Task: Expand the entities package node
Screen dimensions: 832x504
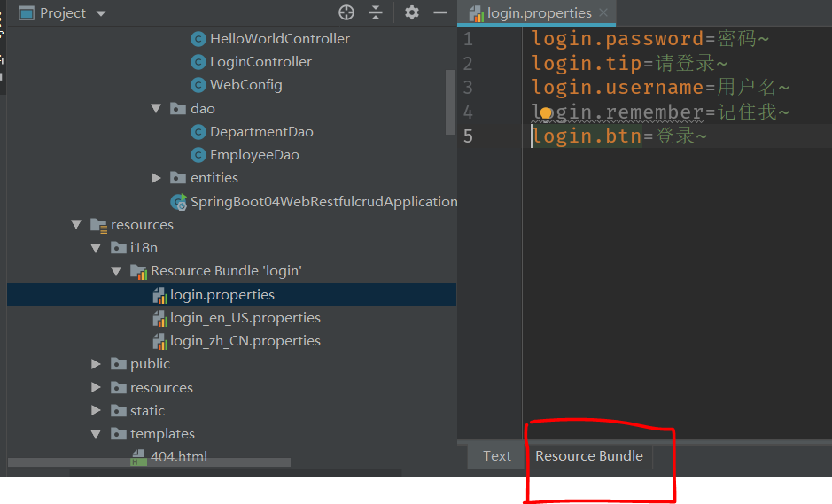Action: (156, 178)
